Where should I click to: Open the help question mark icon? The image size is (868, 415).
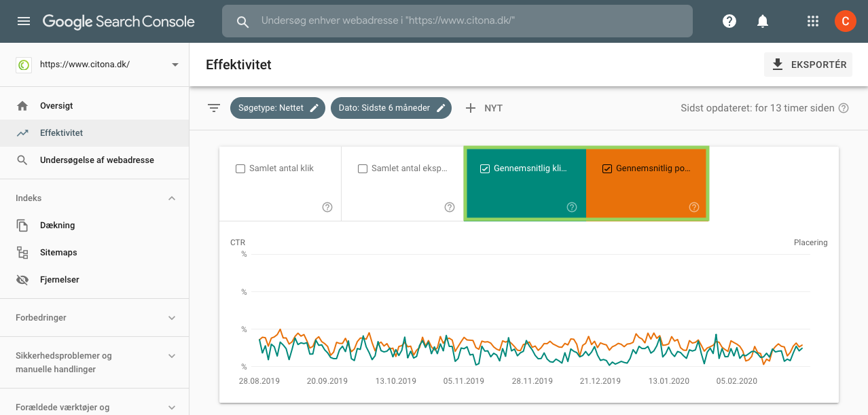click(x=729, y=21)
